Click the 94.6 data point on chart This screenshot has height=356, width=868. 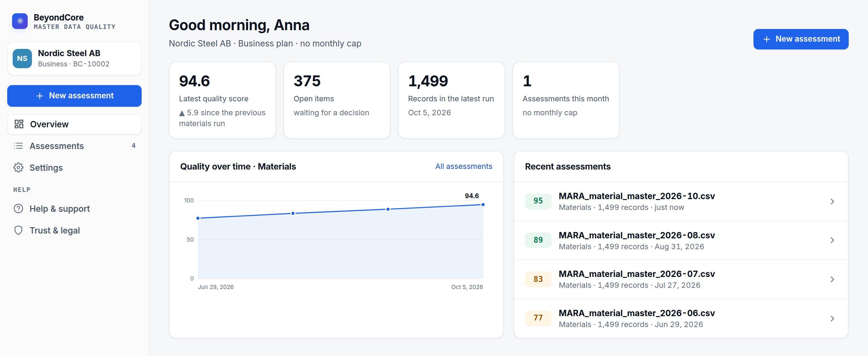tap(483, 205)
